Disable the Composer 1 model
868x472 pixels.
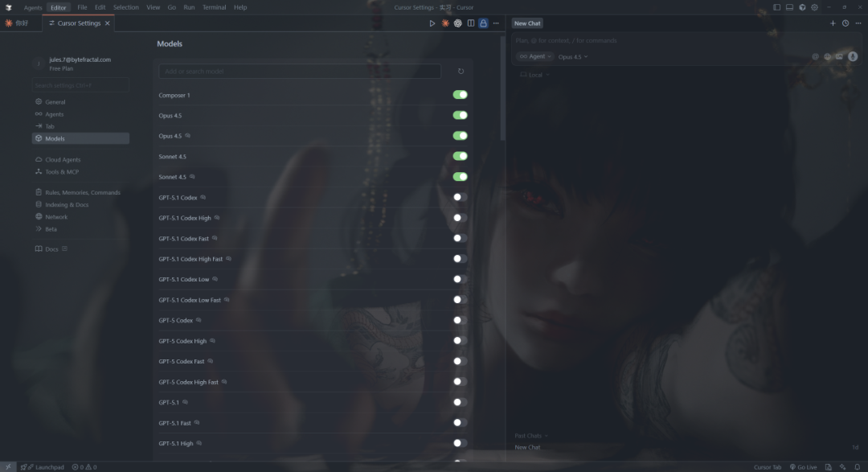[x=460, y=95]
